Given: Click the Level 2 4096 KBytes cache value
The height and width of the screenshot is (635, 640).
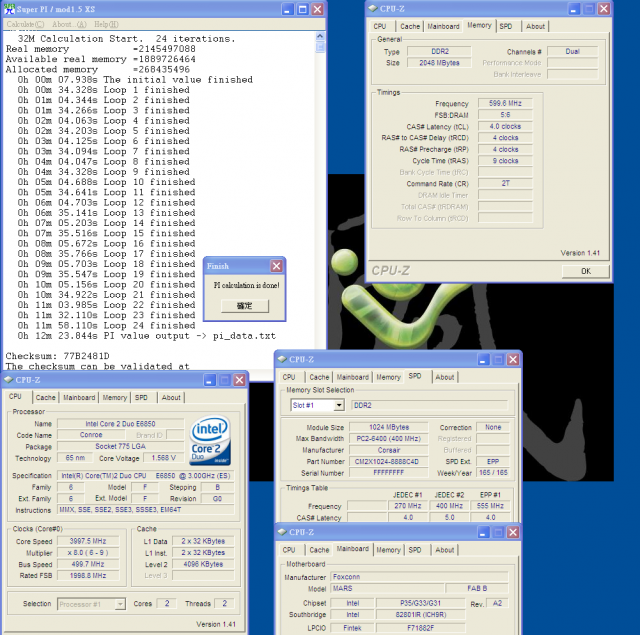Looking at the screenshot, I should pyautogui.click(x=203, y=564).
